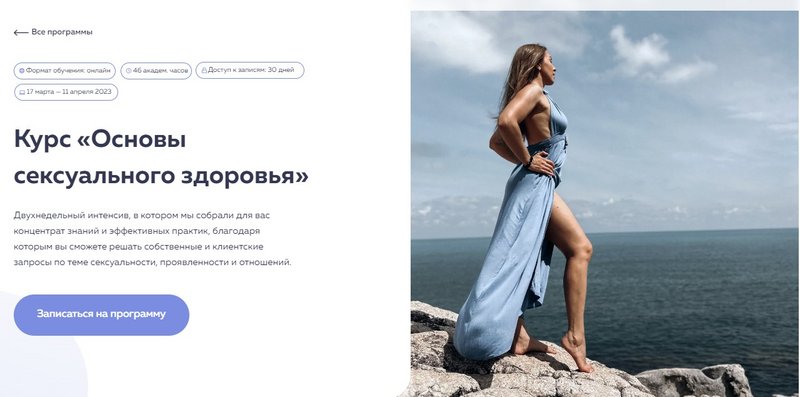Select the 'Доступ к записям: 30 дней' badge
This screenshot has height=397, width=800.
click(250, 70)
